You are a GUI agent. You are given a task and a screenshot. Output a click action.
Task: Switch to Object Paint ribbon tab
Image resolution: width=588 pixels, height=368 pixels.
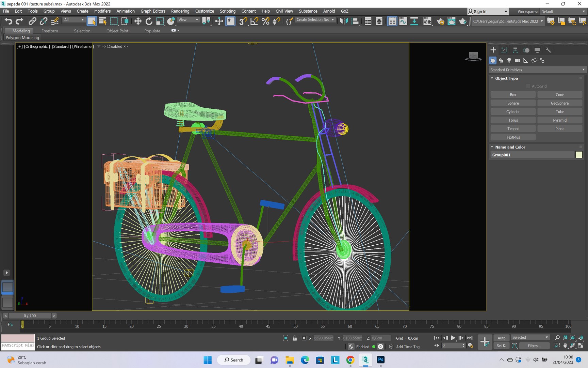click(117, 31)
